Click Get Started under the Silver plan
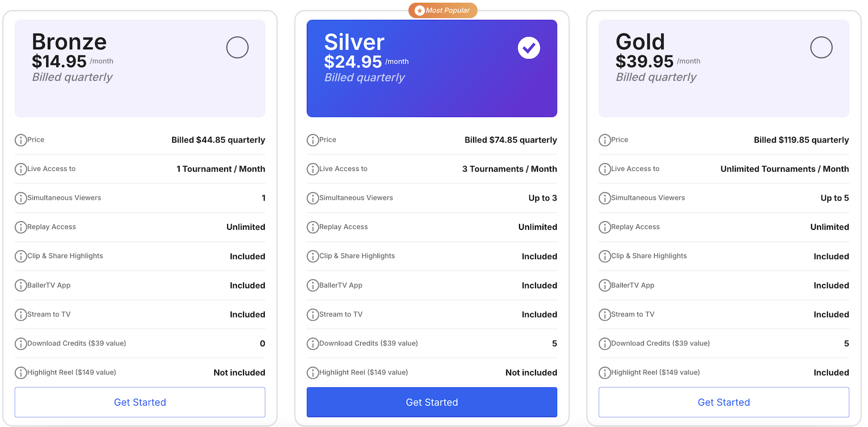 432,402
